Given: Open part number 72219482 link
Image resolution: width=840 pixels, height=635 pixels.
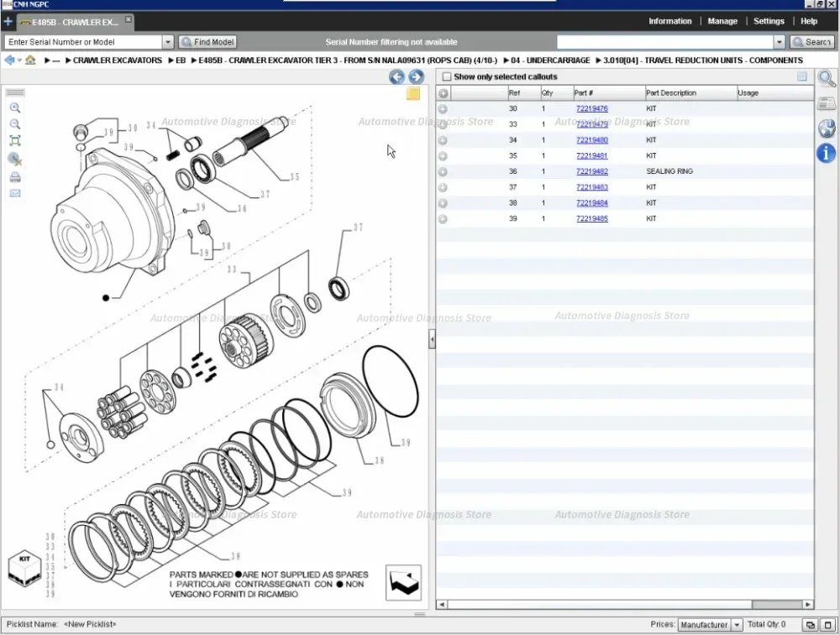Looking at the screenshot, I should (592, 171).
